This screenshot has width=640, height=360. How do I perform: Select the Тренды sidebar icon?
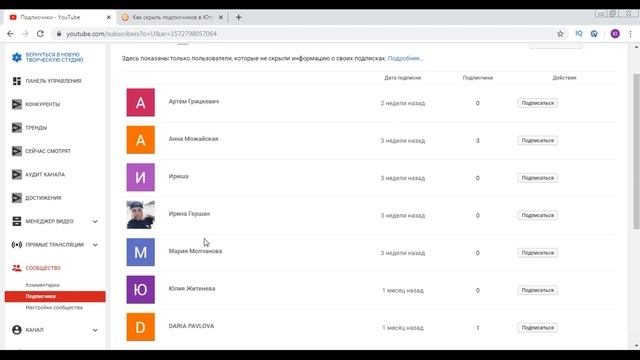click(x=16, y=128)
